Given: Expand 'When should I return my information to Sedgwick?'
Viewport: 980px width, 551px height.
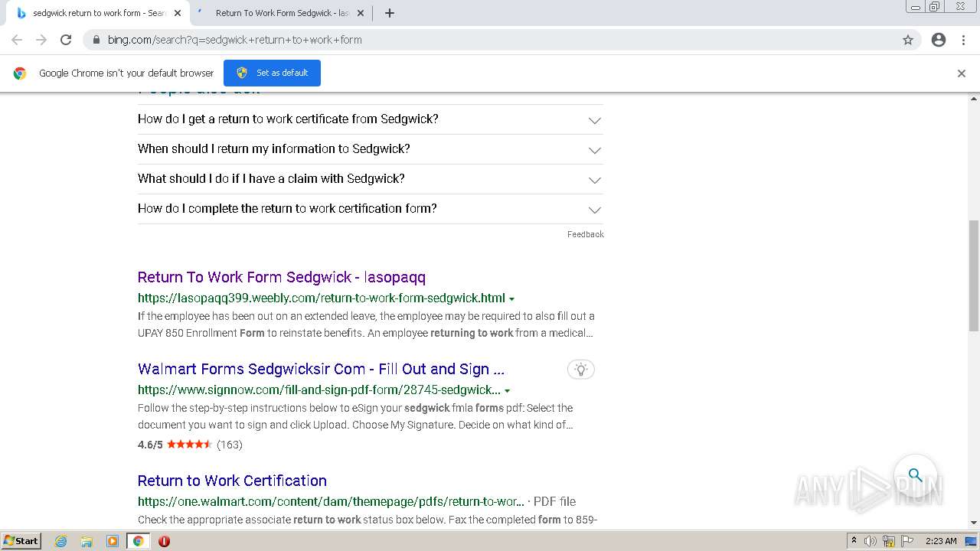Looking at the screenshot, I should [371, 149].
